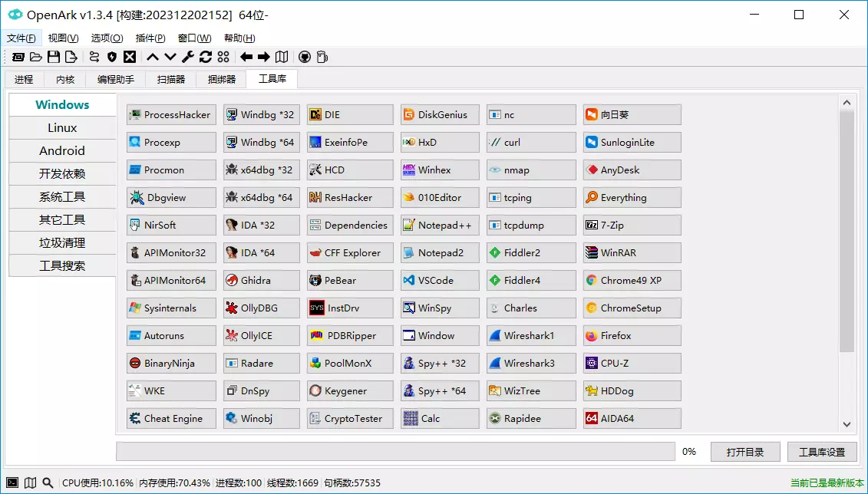Click the floppy disk save icon
This screenshot has height=494, width=868.
coord(54,57)
